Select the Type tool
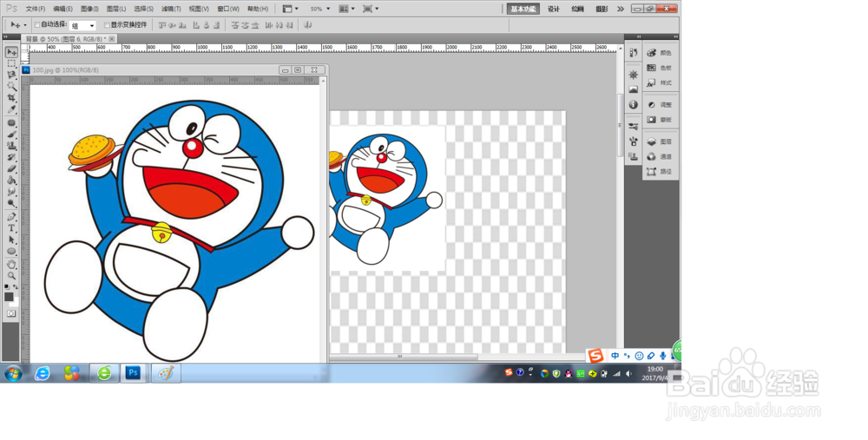The height and width of the screenshot is (440, 868). [11, 228]
